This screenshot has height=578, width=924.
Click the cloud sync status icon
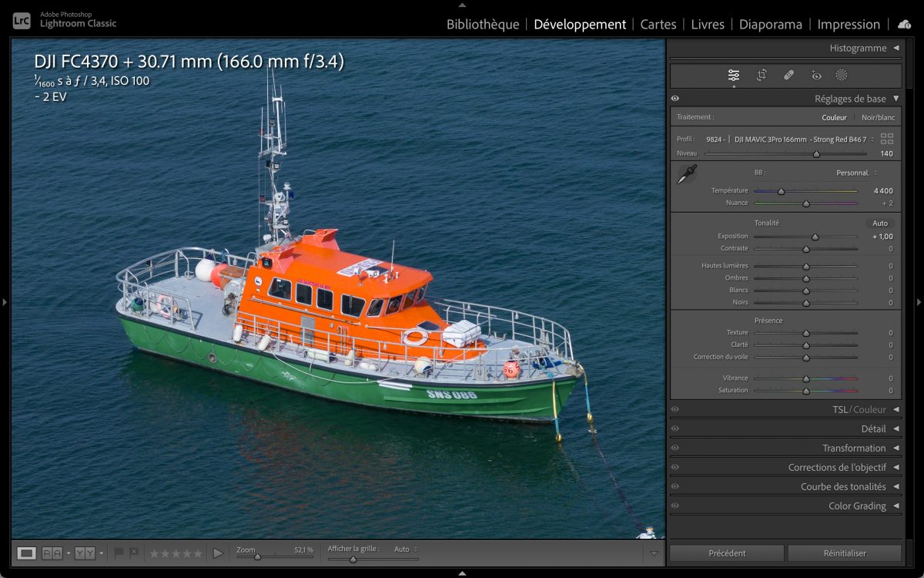pos(904,25)
